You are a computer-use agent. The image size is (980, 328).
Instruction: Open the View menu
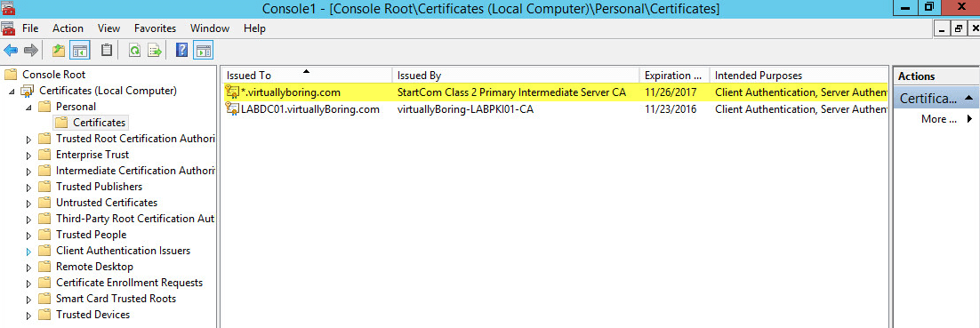[108, 28]
